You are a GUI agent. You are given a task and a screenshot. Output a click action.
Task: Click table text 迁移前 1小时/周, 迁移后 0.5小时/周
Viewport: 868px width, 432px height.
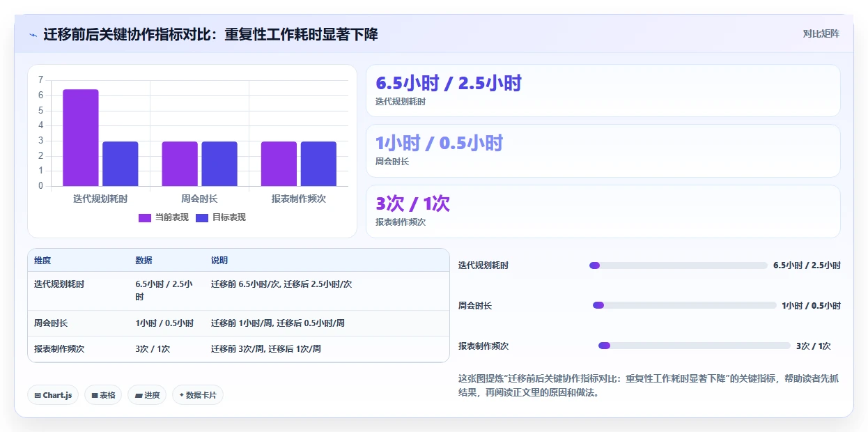[x=278, y=323]
